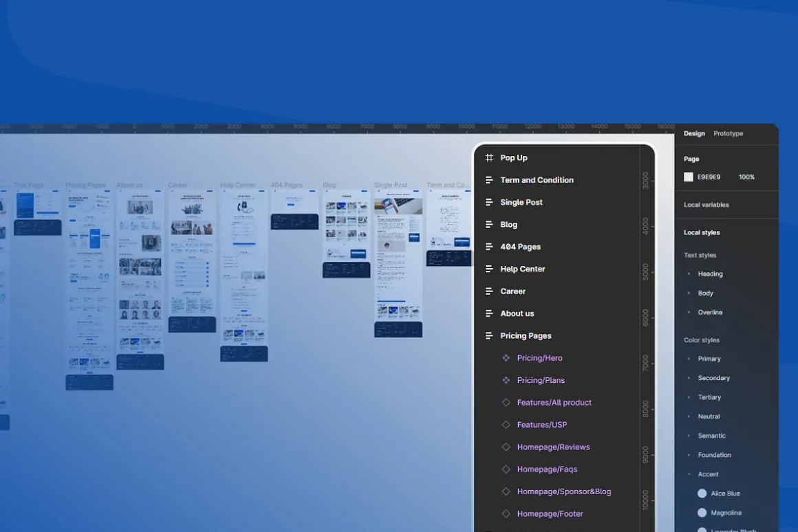Viewport: 798px width, 532px height.
Task: Click the section icon beside Single Post
Action: [x=489, y=203]
